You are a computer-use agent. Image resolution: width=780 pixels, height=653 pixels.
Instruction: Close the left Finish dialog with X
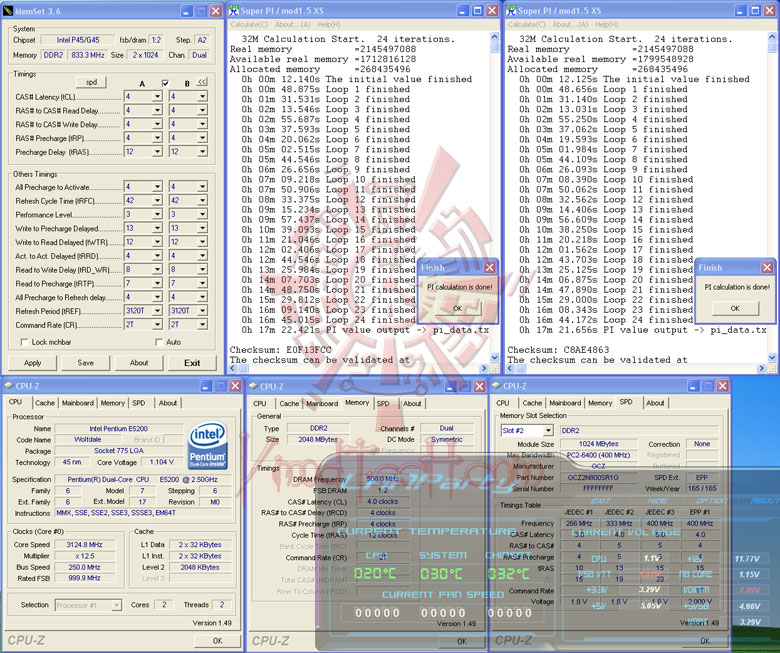489,268
